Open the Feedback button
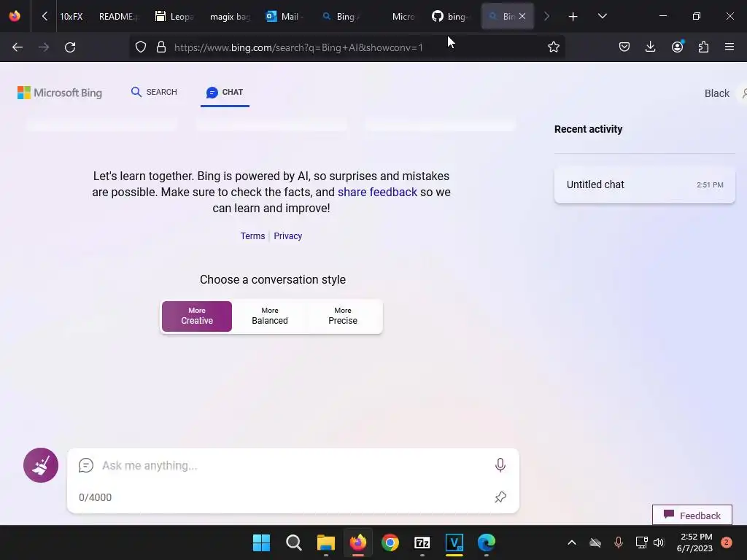This screenshot has height=560, width=747. pos(692,516)
